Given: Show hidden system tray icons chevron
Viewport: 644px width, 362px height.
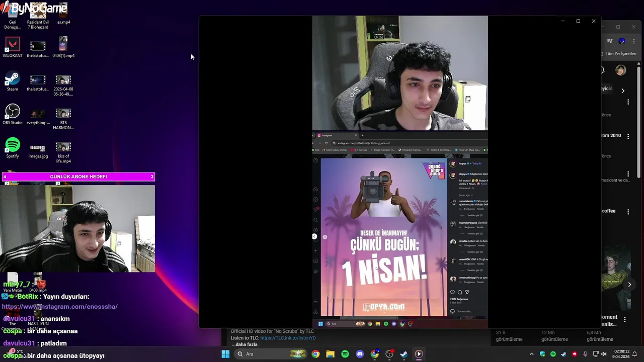Looking at the screenshot, I should pos(531,354).
